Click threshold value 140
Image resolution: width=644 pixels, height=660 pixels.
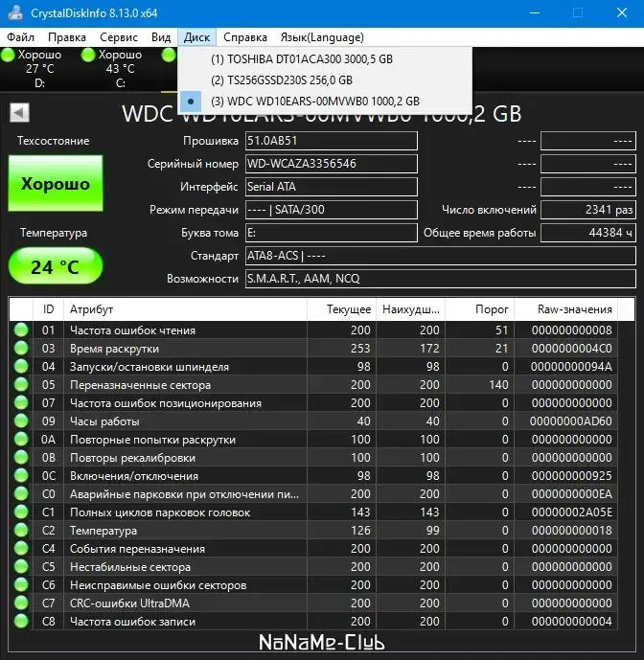click(x=498, y=385)
